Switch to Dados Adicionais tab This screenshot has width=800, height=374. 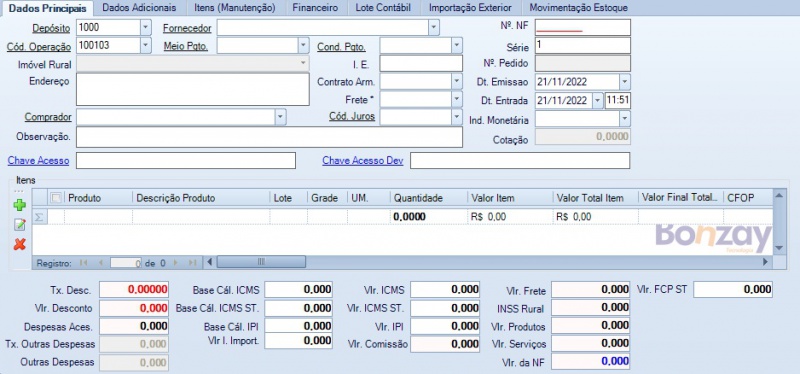(x=139, y=8)
